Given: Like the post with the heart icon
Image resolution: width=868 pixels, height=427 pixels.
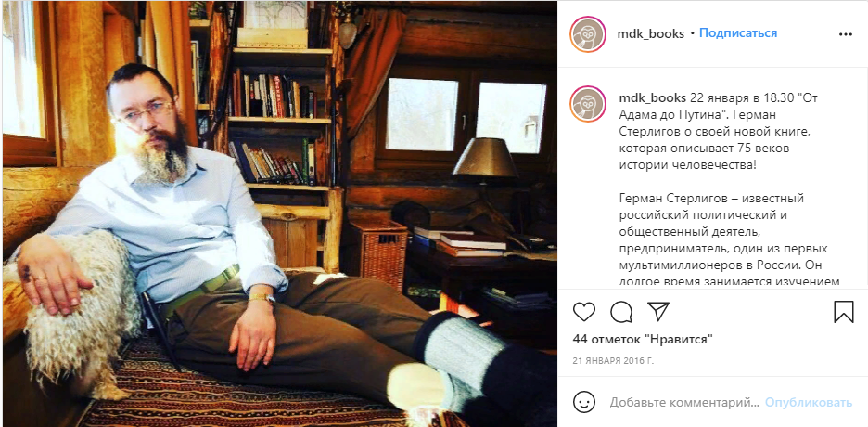Looking at the screenshot, I should (583, 312).
